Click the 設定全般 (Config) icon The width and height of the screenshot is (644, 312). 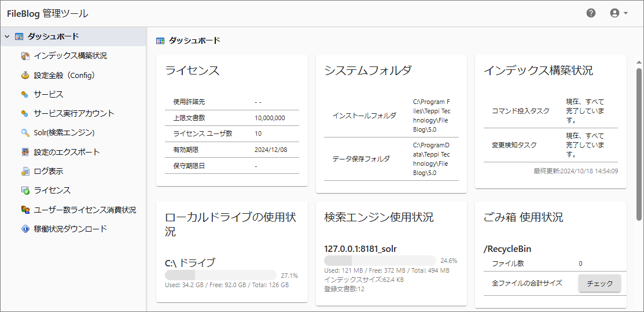[x=25, y=75]
